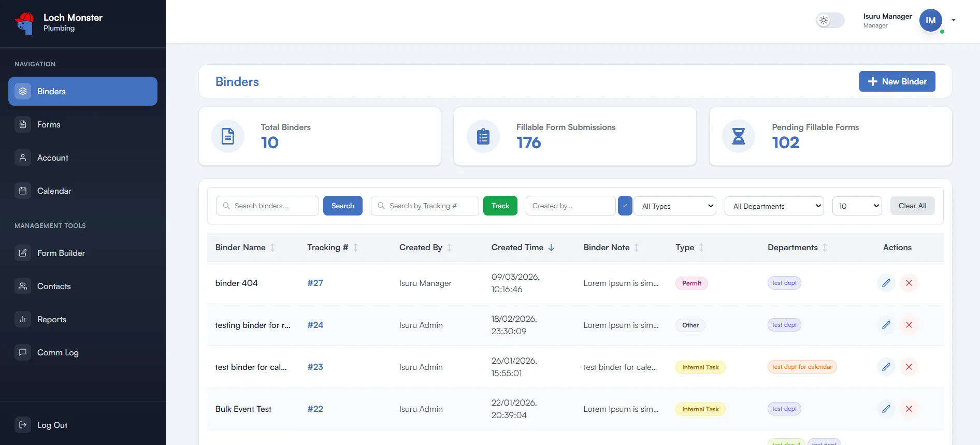Click the IM user avatar
Viewport: 980px width, 445px height.
(930, 21)
